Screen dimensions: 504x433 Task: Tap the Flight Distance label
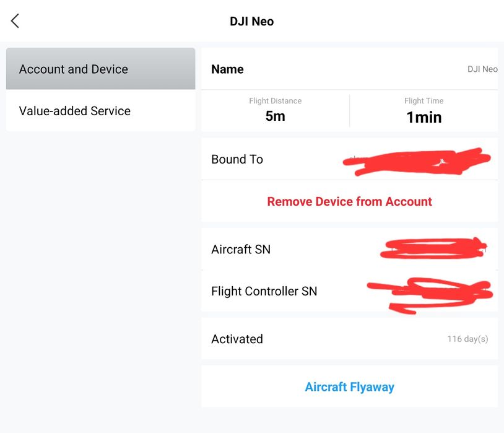coord(275,101)
